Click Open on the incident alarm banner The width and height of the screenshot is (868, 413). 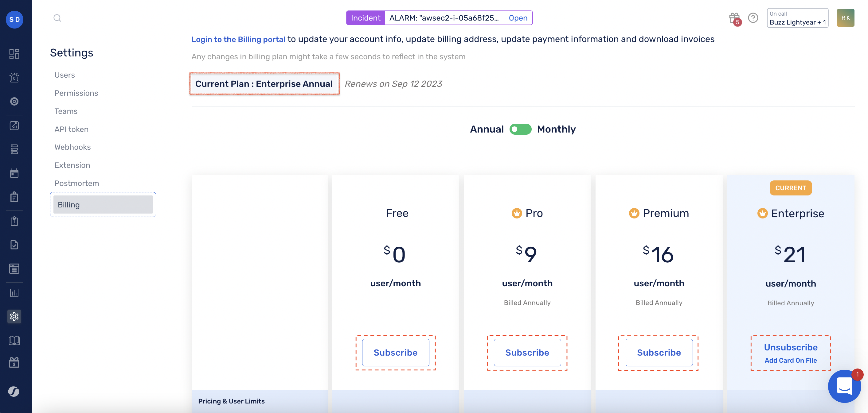[518, 18]
